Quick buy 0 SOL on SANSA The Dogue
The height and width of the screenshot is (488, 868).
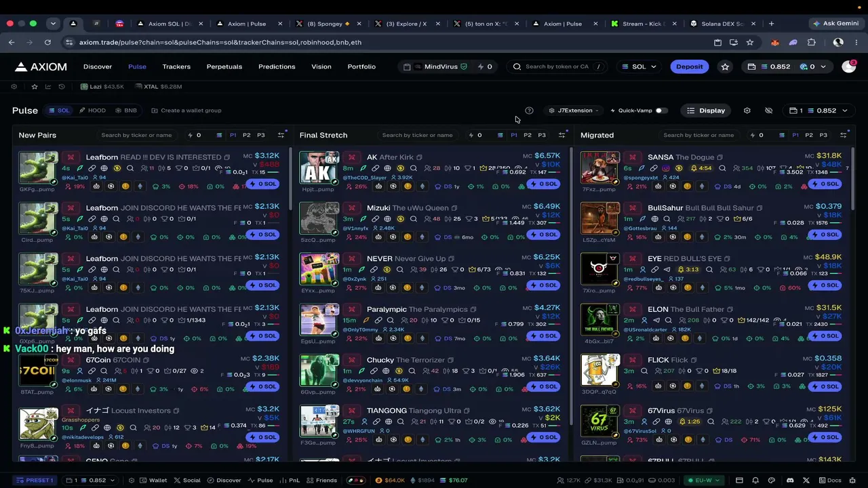point(825,184)
